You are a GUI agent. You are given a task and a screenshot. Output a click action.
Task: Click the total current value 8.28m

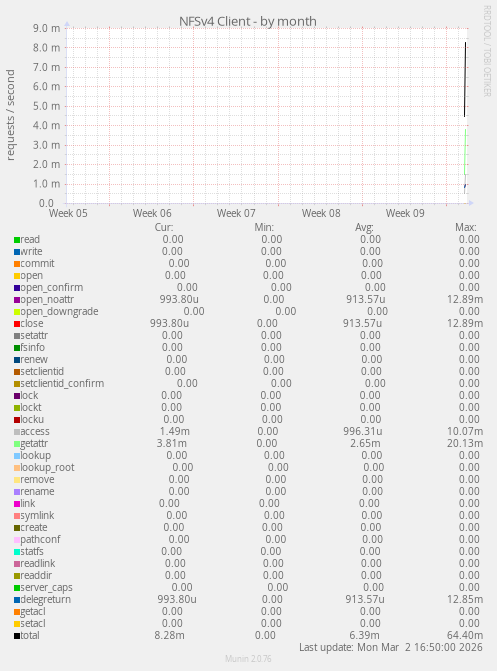click(170, 635)
